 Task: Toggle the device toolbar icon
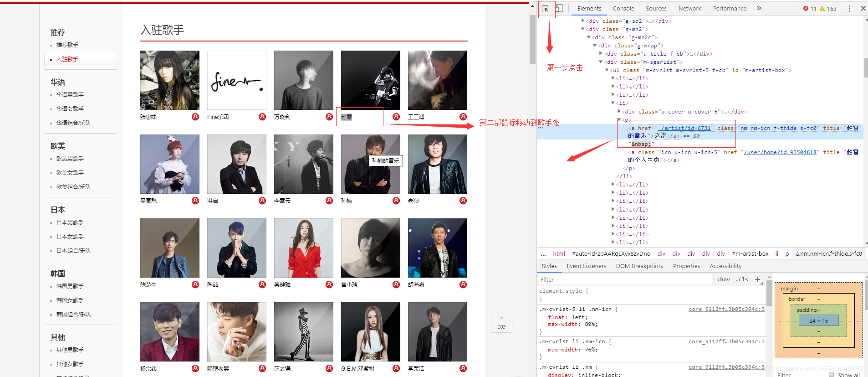click(559, 8)
